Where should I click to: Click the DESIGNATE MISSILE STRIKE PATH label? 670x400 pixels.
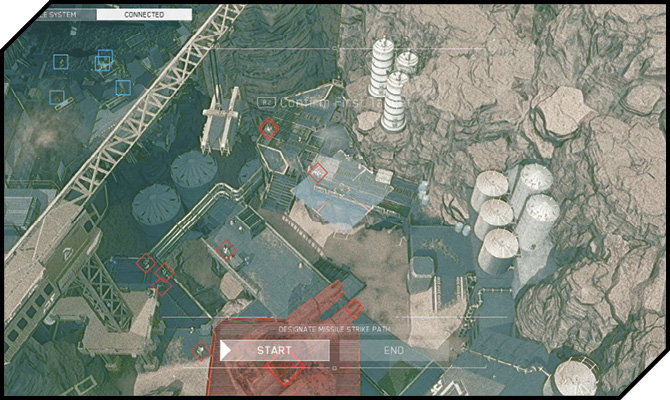[334, 329]
